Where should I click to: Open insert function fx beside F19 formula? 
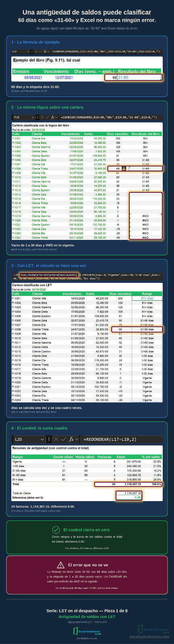click(x=53, y=118)
